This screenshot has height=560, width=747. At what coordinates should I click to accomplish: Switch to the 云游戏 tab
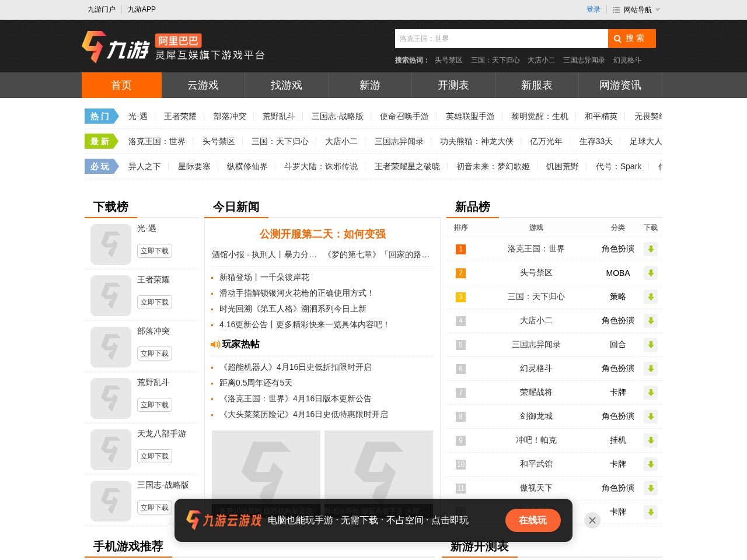[203, 85]
